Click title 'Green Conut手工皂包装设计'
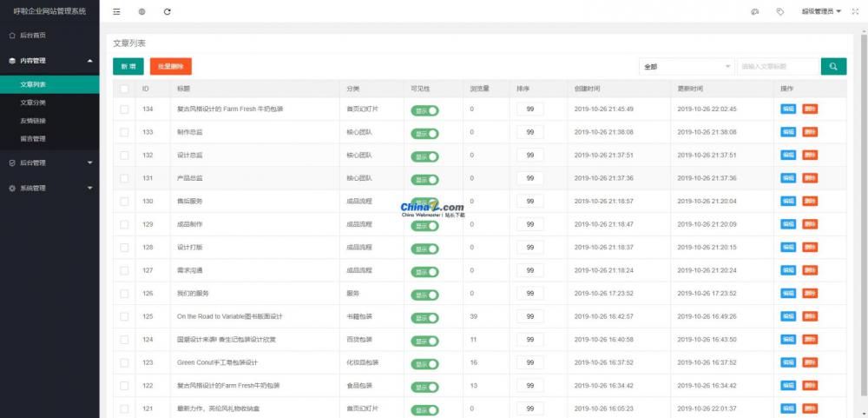Image resolution: width=868 pixels, height=418 pixels. (218, 362)
